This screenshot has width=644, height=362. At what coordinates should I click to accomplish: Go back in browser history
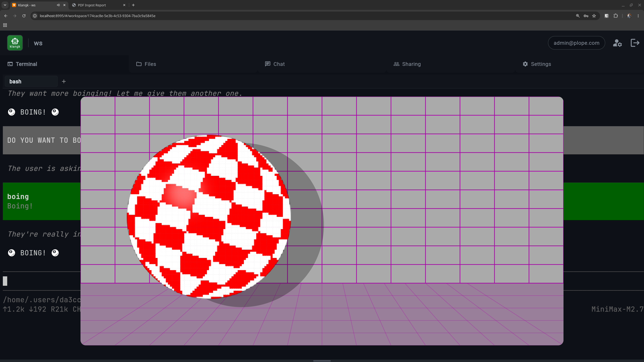[x=6, y=16]
